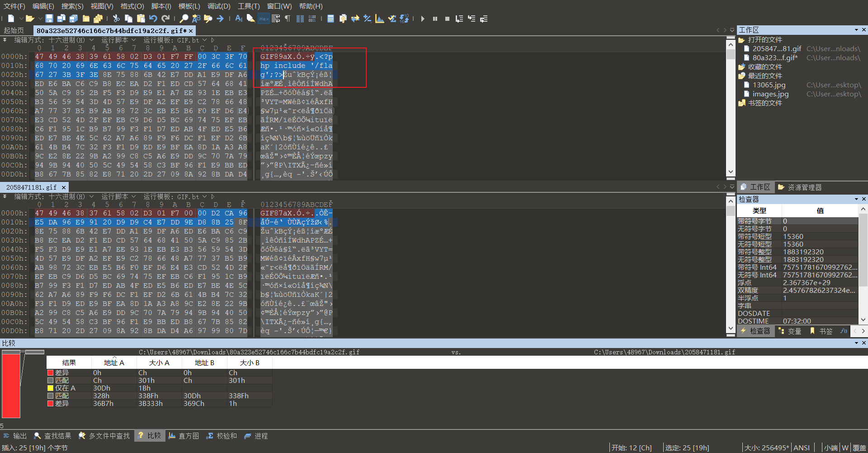This screenshot has height=453, width=868.
Task: Open the Calculator tool icon
Action: click(x=330, y=19)
